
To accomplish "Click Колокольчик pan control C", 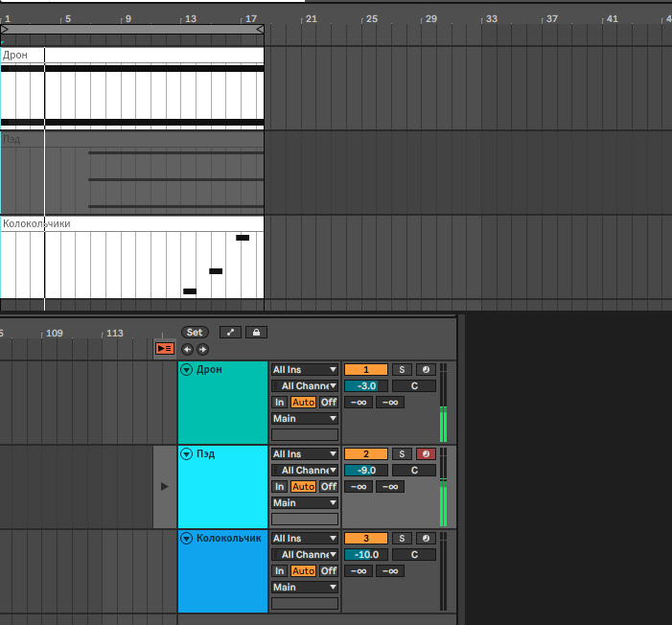I will (x=414, y=555).
